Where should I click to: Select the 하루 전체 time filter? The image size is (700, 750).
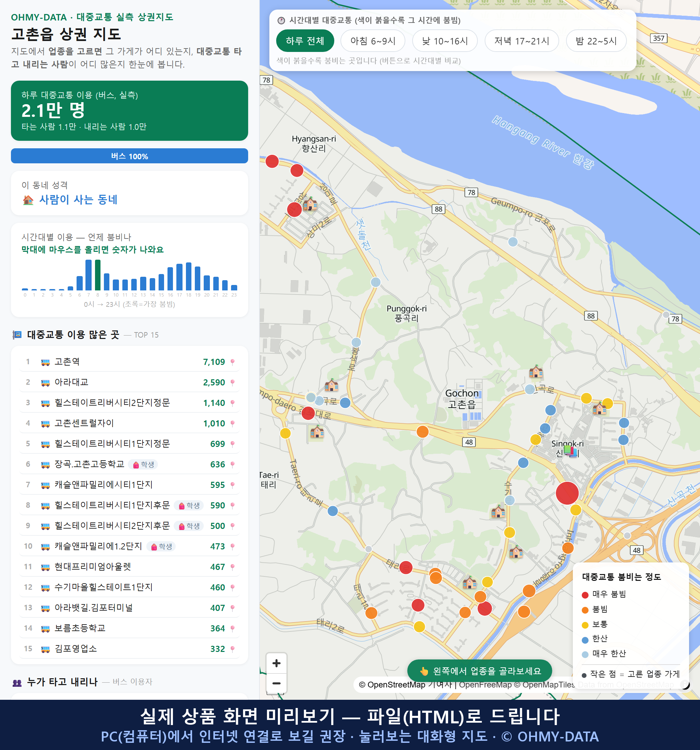305,41
